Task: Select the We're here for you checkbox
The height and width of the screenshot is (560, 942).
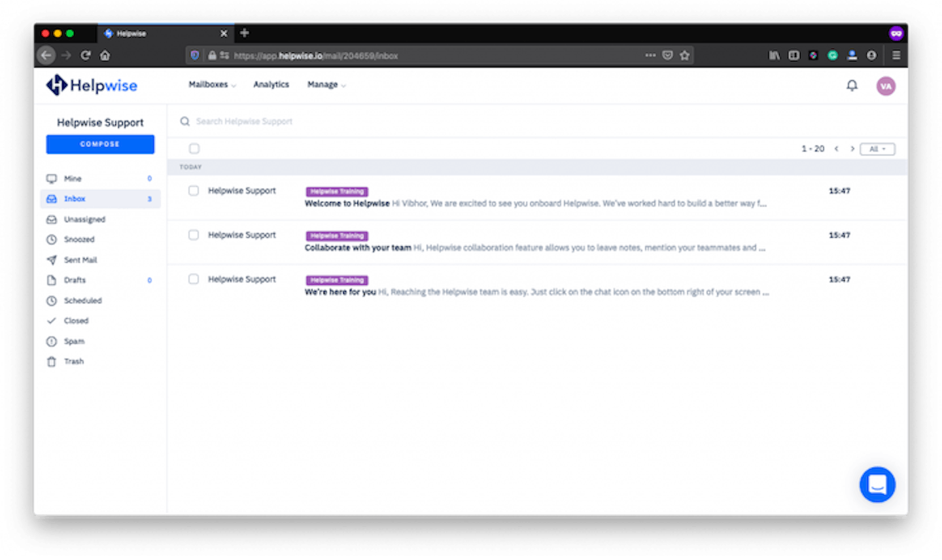Action: coord(194,279)
